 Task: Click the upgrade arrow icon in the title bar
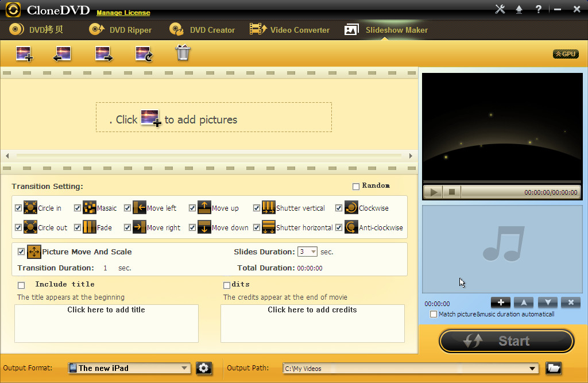click(519, 9)
